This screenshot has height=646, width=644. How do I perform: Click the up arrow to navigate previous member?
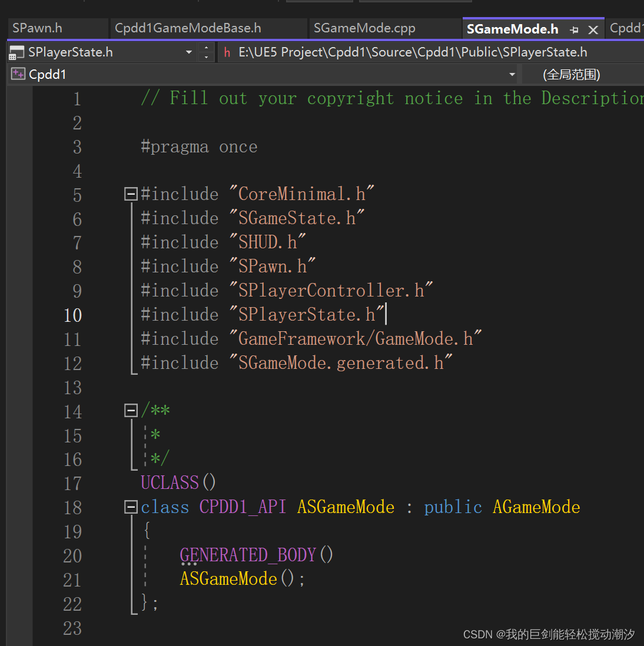pos(207,48)
